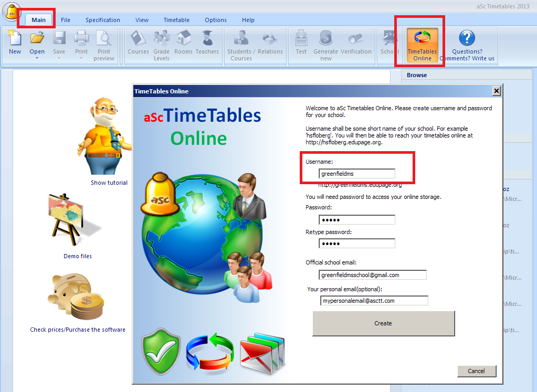
Task: Open the Specification tab
Action: point(103,20)
